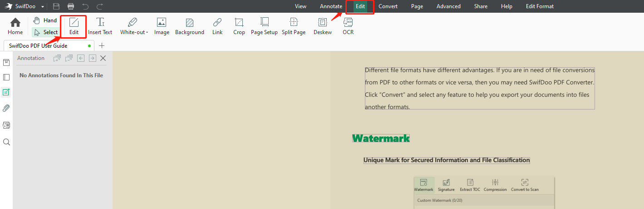This screenshot has width=644, height=209.
Task: Open the Annotate menu
Action: click(x=331, y=6)
